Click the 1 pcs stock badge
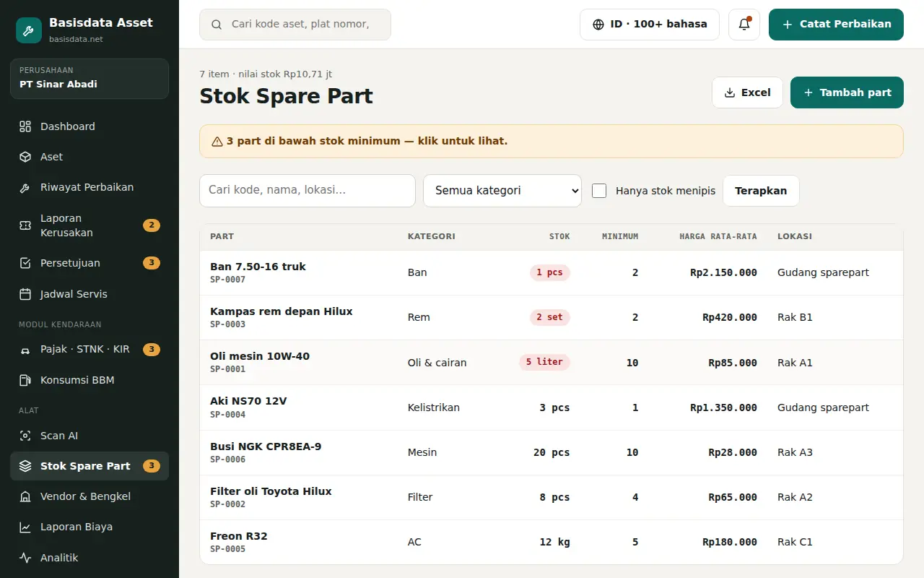This screenshot has width=924, height=578. (x=549, y=272)
